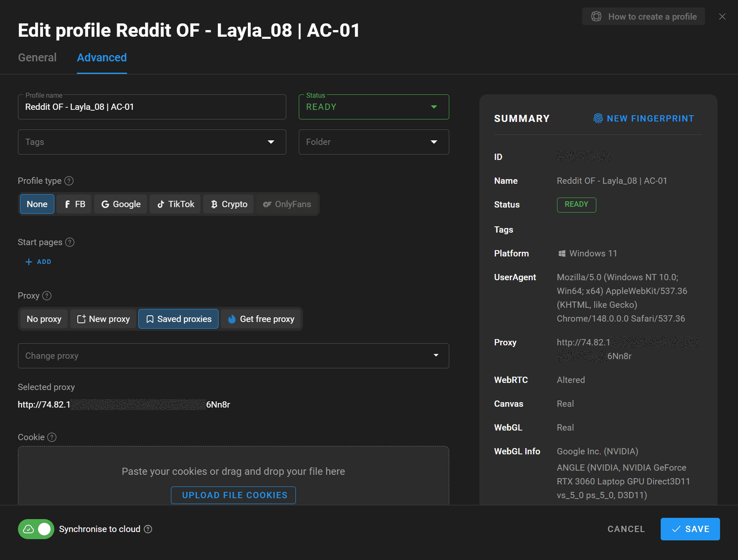Screen dimensions: 738x560
Task: Toggle Synchronise to cloud switch
Action: 36,529
